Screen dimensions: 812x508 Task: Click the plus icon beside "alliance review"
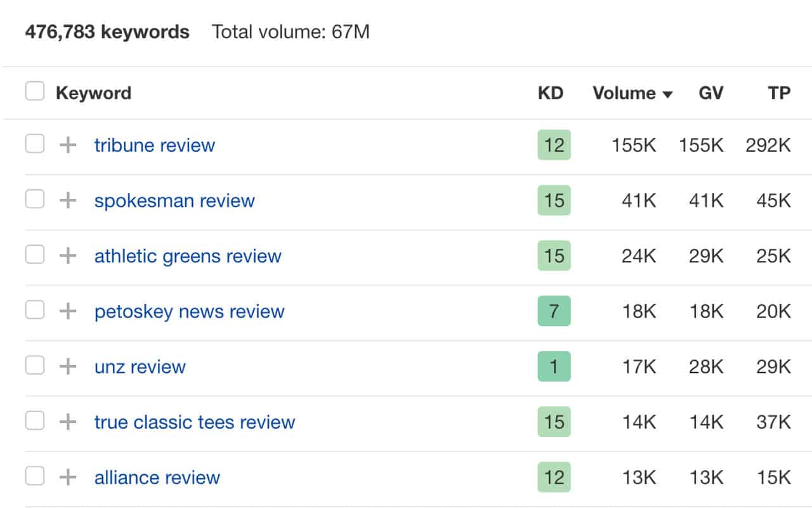(x=67, y=477)
